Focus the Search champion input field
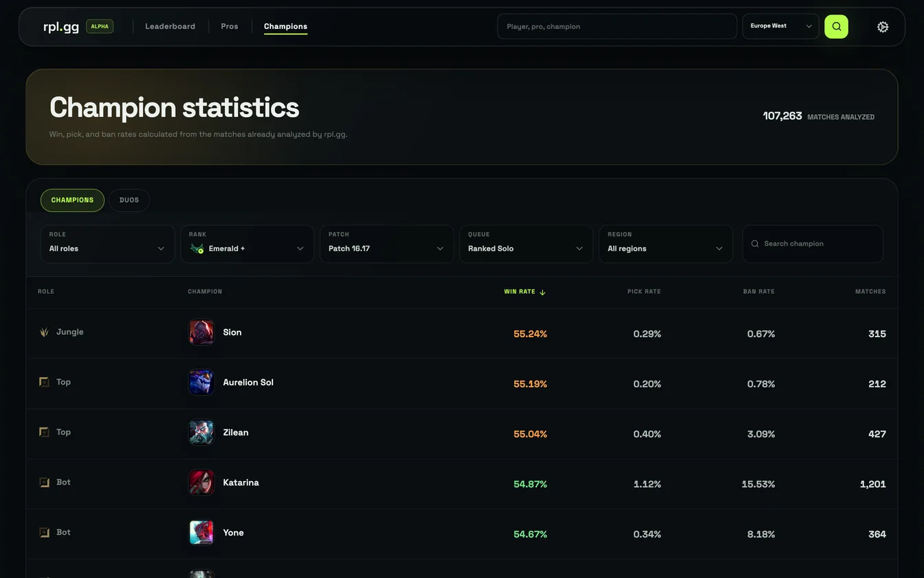 813,244
